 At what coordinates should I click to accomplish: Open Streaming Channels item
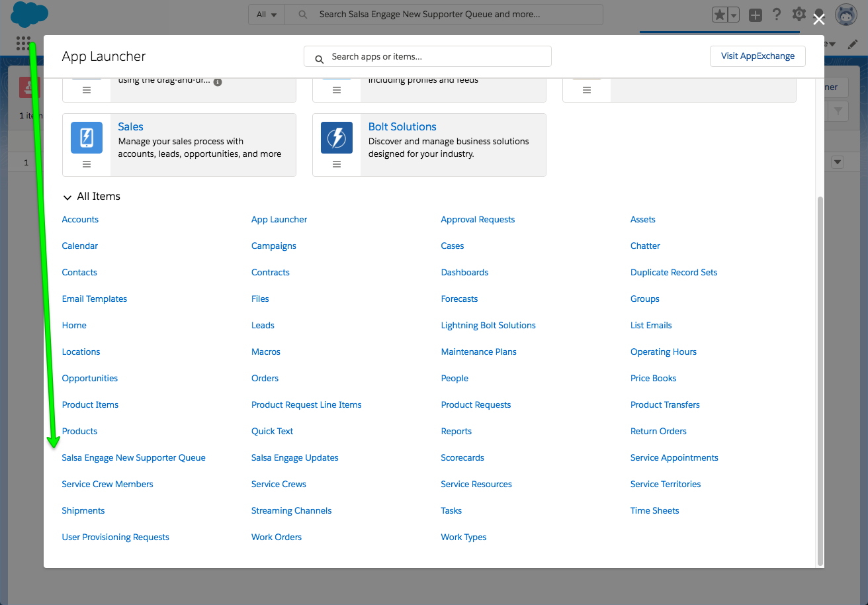291,510
